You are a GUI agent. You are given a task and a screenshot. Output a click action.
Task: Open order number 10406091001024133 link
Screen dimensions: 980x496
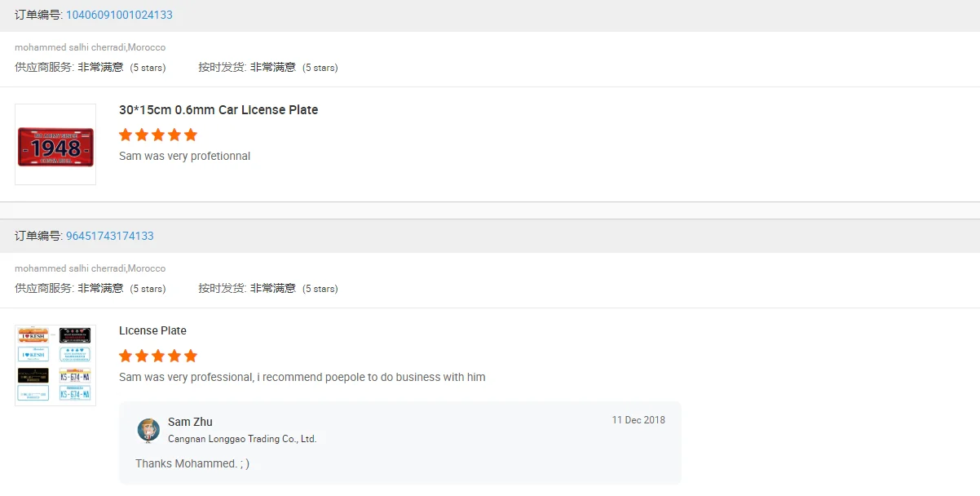tap(119, 15)
